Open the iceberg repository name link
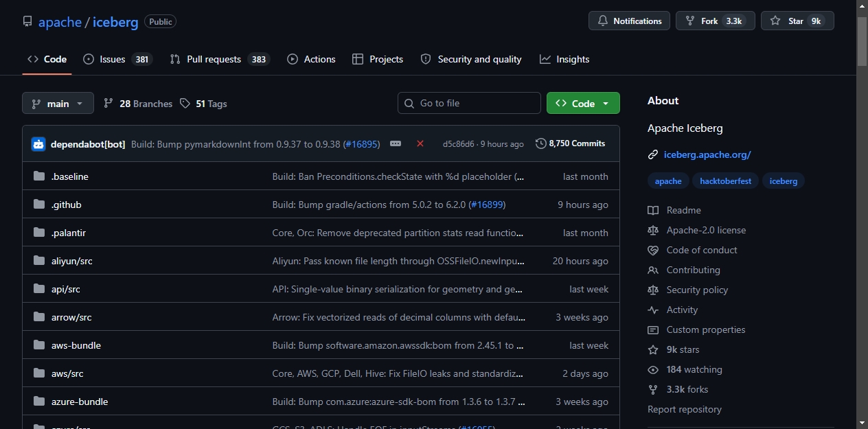The width and height of the screenshot is (868, 429). pos(115,22)
